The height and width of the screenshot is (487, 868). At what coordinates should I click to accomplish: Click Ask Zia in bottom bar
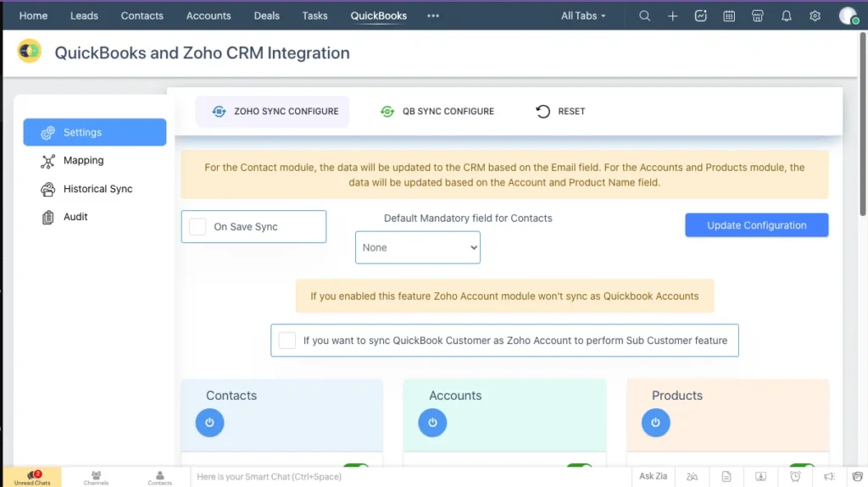click(x=654, y=476)
